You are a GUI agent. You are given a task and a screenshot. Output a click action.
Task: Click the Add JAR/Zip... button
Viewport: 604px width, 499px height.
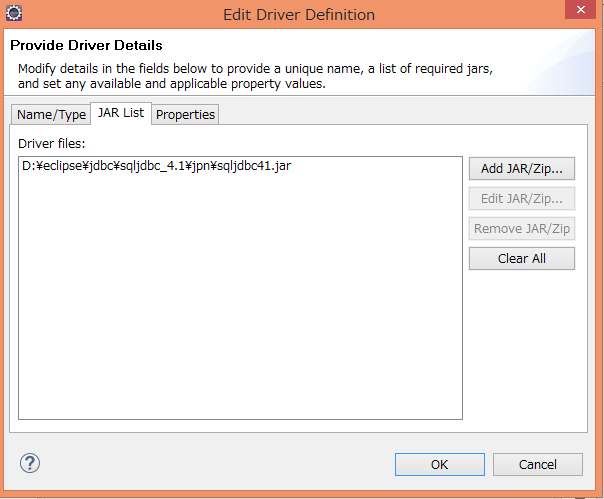pos(522,168)
